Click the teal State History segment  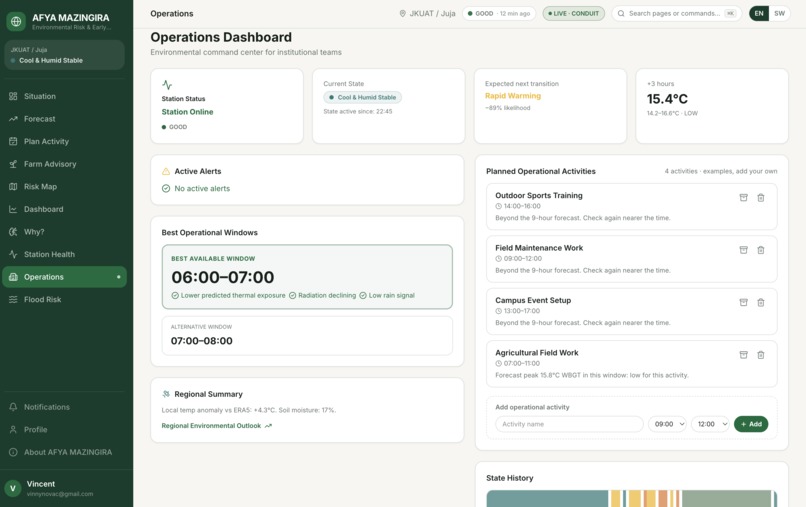[547, 498]
